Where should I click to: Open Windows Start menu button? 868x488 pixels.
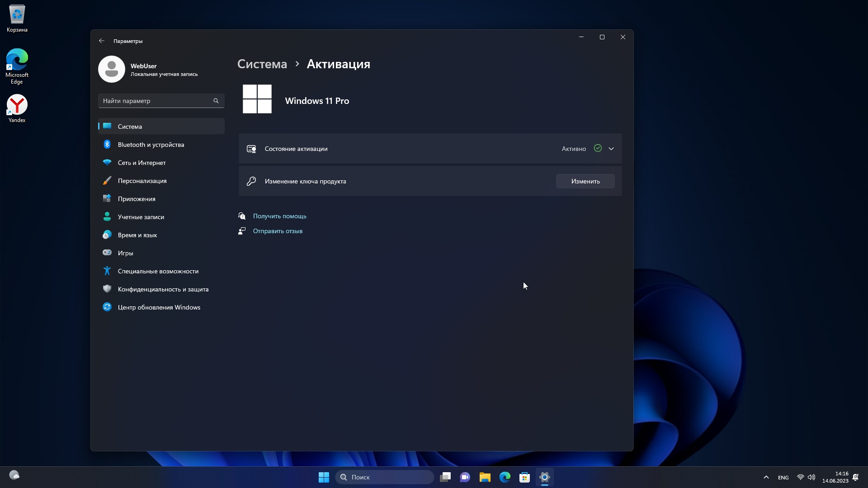coord(324,477)
